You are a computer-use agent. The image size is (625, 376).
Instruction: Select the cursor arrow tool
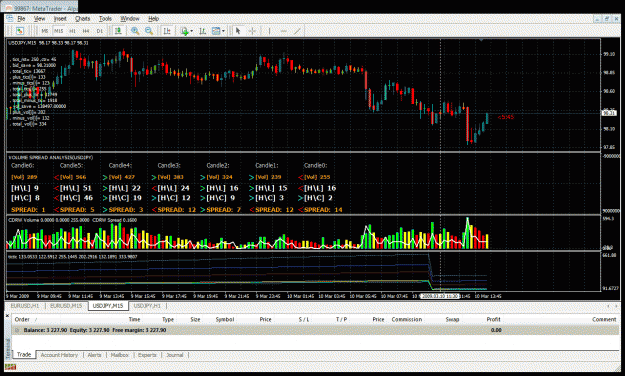tap(238, 31)
